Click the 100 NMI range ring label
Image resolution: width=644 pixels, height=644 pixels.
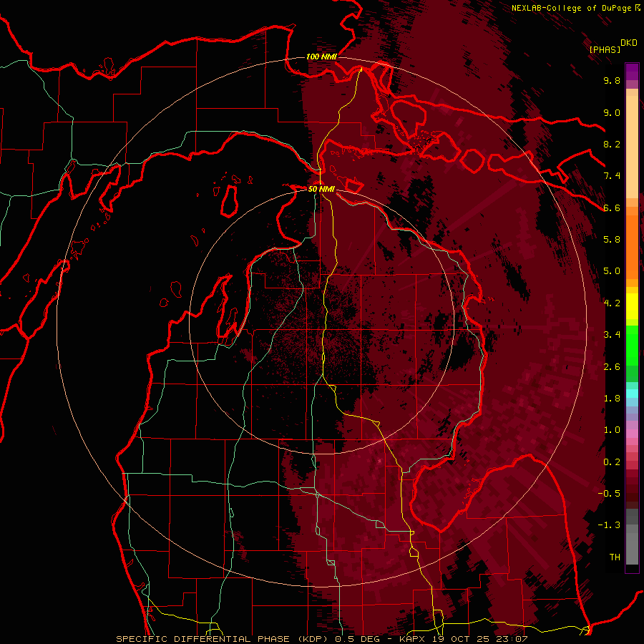point(321,57)
